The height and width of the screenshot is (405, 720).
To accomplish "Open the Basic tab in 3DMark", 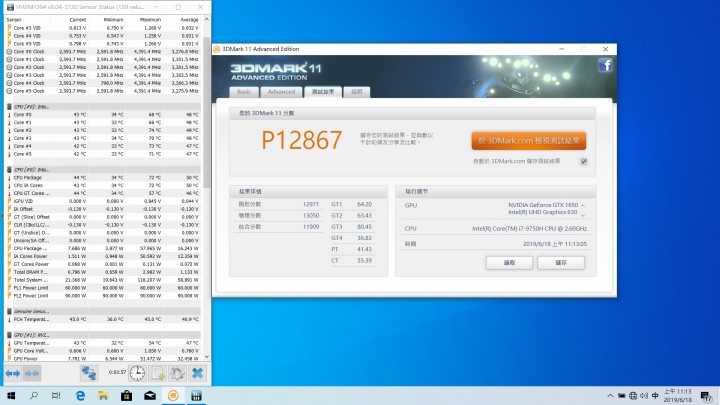I will [x=244, y=92].
